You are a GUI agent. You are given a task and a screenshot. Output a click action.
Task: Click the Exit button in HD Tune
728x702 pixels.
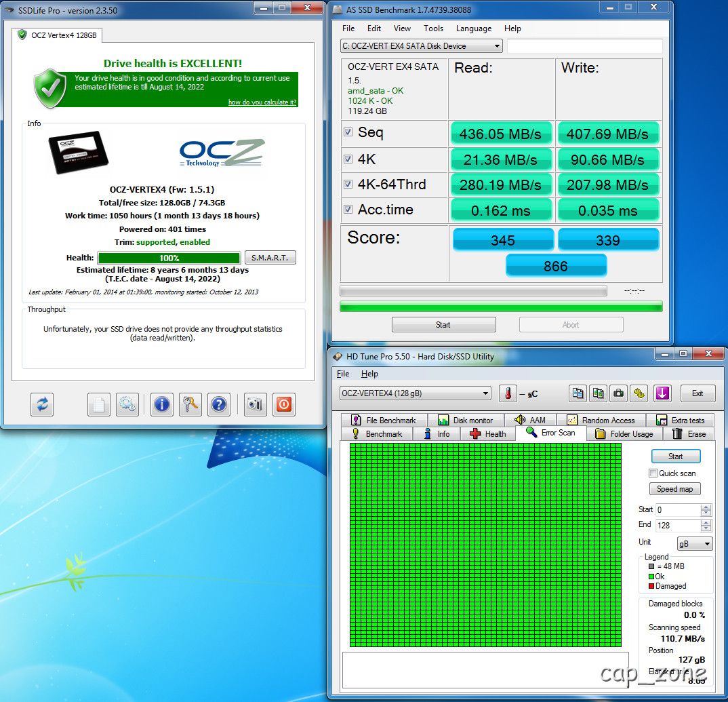pos(697,393)
